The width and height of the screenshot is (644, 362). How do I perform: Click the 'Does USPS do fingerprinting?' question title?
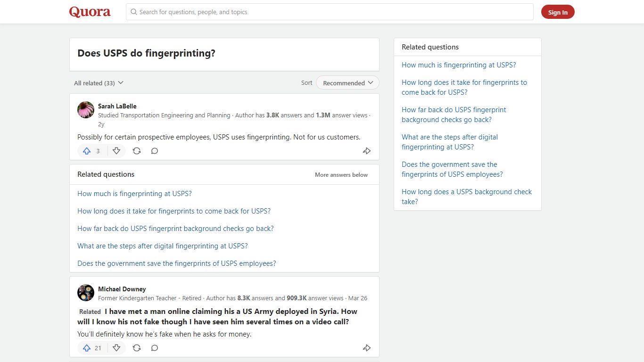(146, 53)
